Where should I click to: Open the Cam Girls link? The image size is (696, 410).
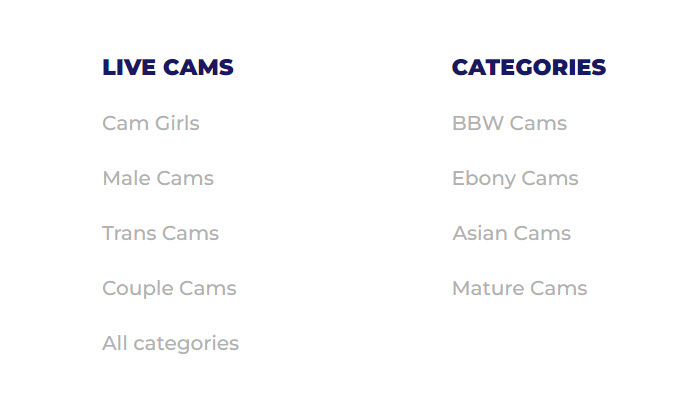(x=151, y=123)
